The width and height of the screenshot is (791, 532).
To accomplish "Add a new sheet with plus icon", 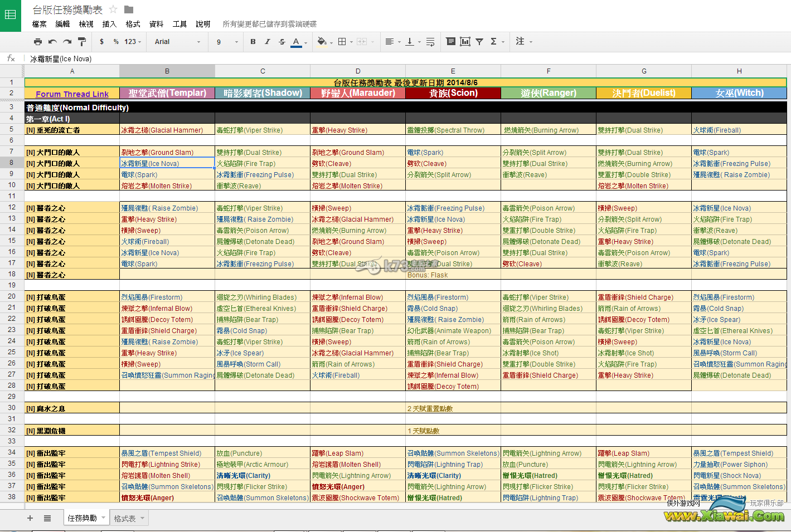I will [30, 518].
